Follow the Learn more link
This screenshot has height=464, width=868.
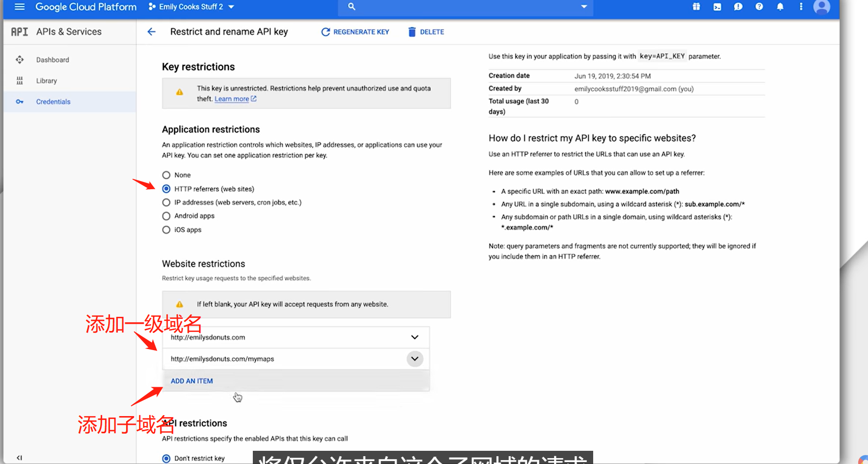click(x=235, y=99)
